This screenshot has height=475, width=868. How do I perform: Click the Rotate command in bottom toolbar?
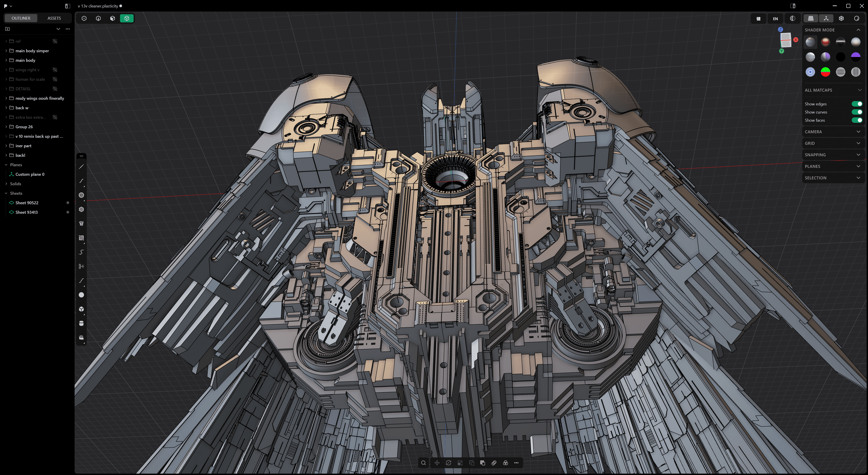tap(448, 463)
